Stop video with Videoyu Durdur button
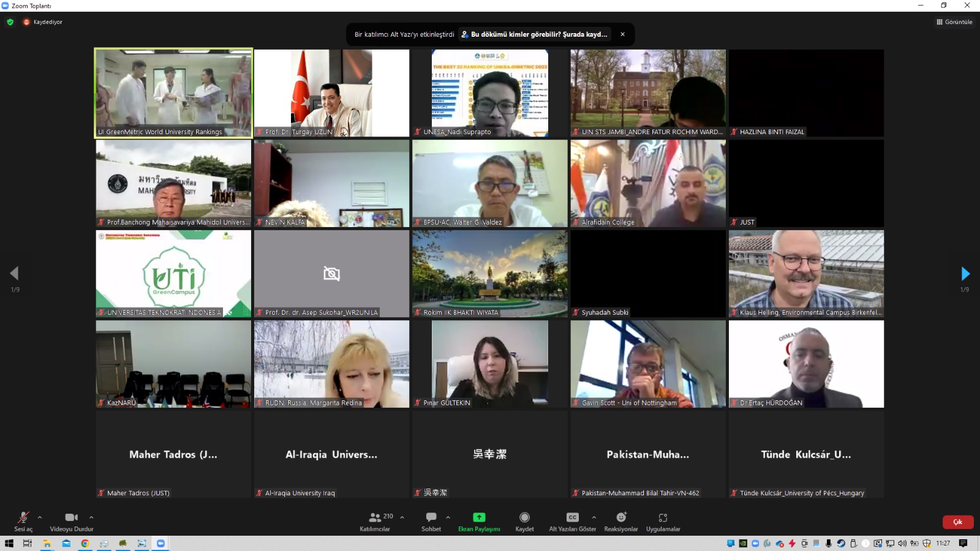The width and height of the screenshot is (980, 551). coord(72,521)
